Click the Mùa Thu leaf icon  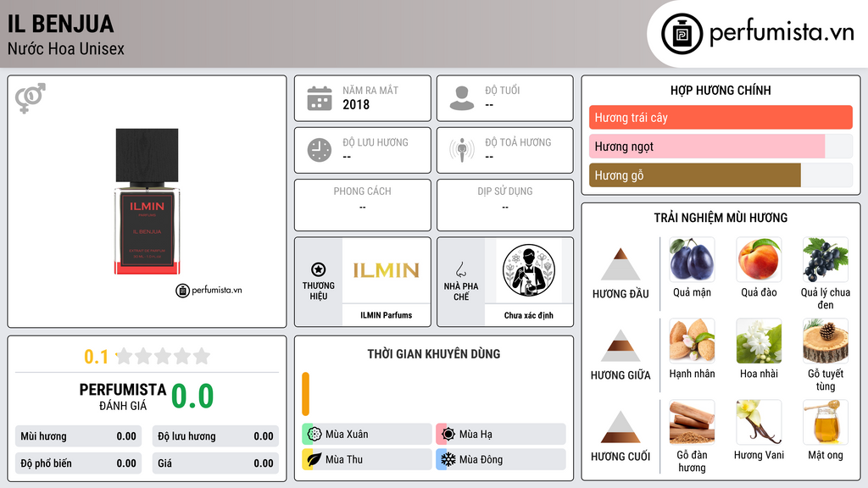pyautogui.click(x=314, y=459)
